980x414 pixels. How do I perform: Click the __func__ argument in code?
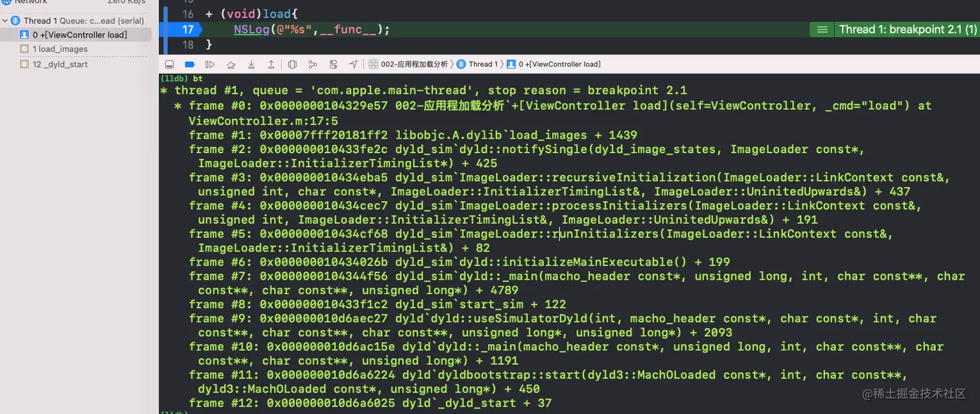click(x=348, y=30)
